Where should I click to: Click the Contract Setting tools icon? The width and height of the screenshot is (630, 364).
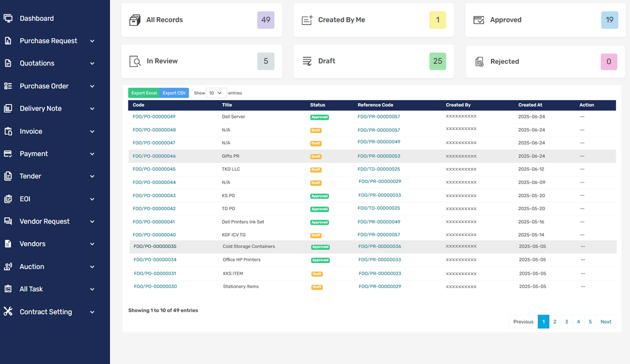8,311
